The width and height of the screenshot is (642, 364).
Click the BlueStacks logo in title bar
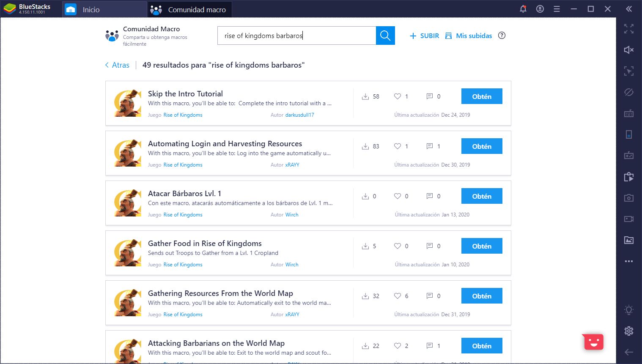point(10,9)
